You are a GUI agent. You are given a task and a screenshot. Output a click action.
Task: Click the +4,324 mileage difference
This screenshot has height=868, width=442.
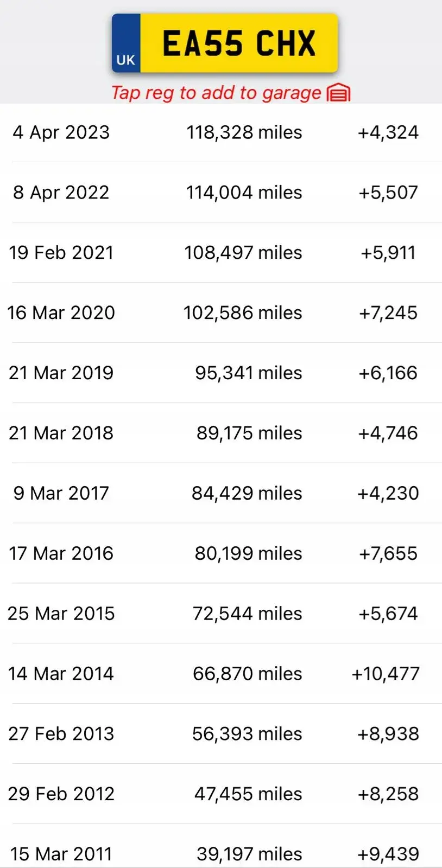pos(388,132)
